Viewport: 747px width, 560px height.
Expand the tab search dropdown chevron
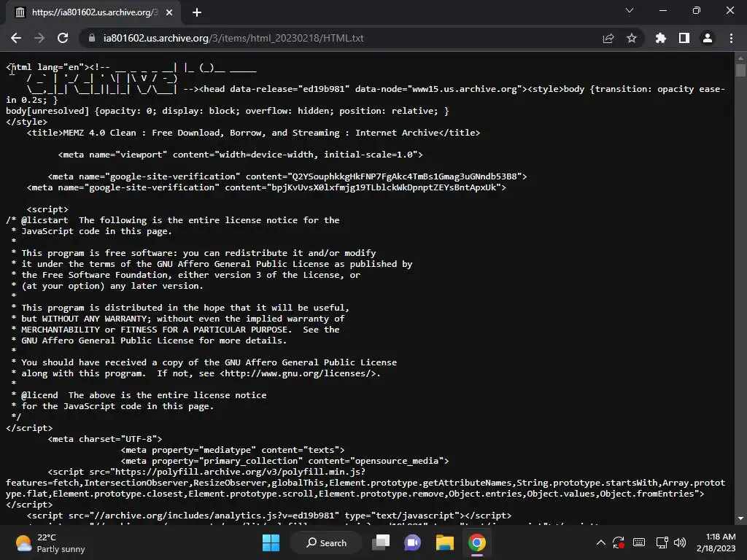[630, 10]
